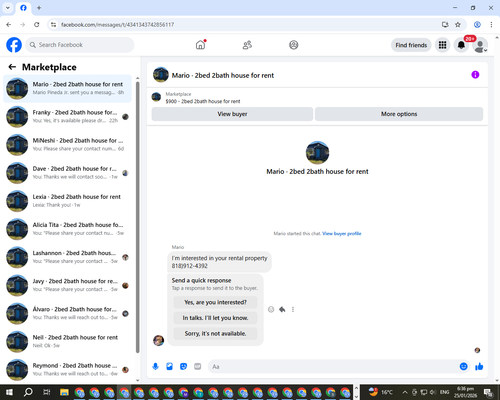The image size is (500, 400).
Task: Open the tab search dropdown arrow
Action: pos(8,8)
